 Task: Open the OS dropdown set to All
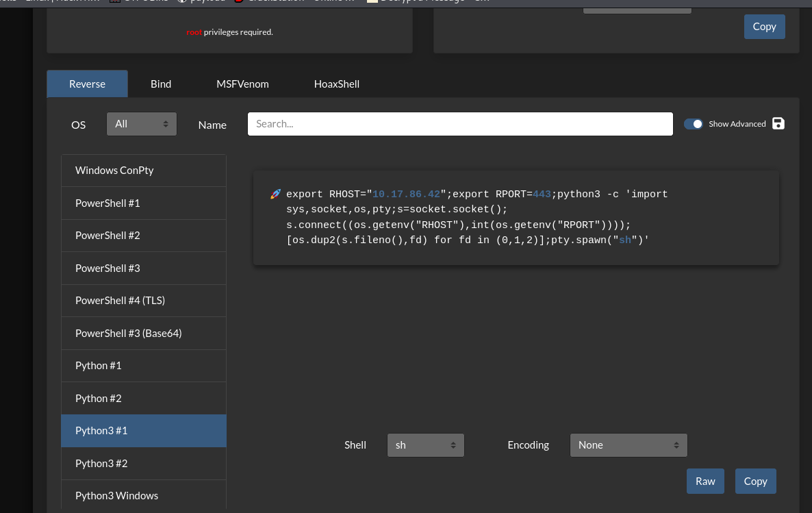pos(141,124)
